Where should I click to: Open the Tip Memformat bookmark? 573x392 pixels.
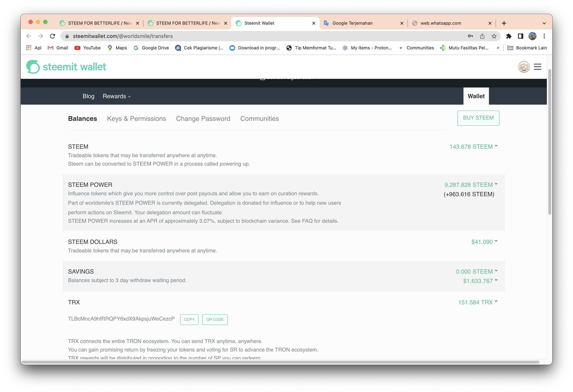(311, 48)
